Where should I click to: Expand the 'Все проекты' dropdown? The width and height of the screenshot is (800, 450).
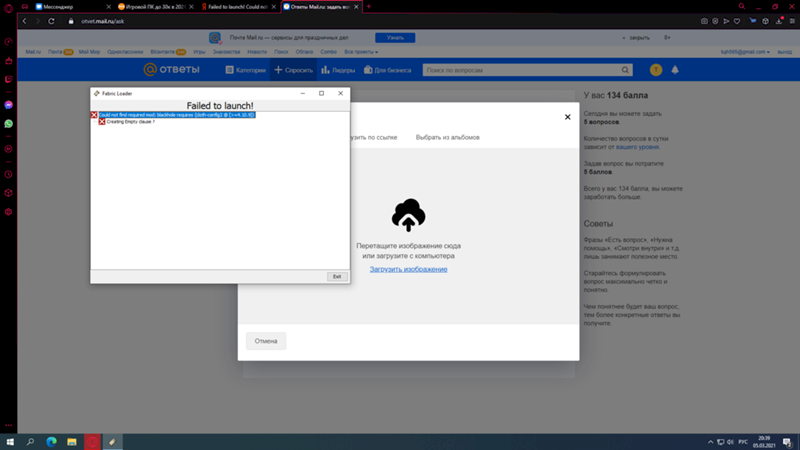pyautogui.click(x=362, y=51)
